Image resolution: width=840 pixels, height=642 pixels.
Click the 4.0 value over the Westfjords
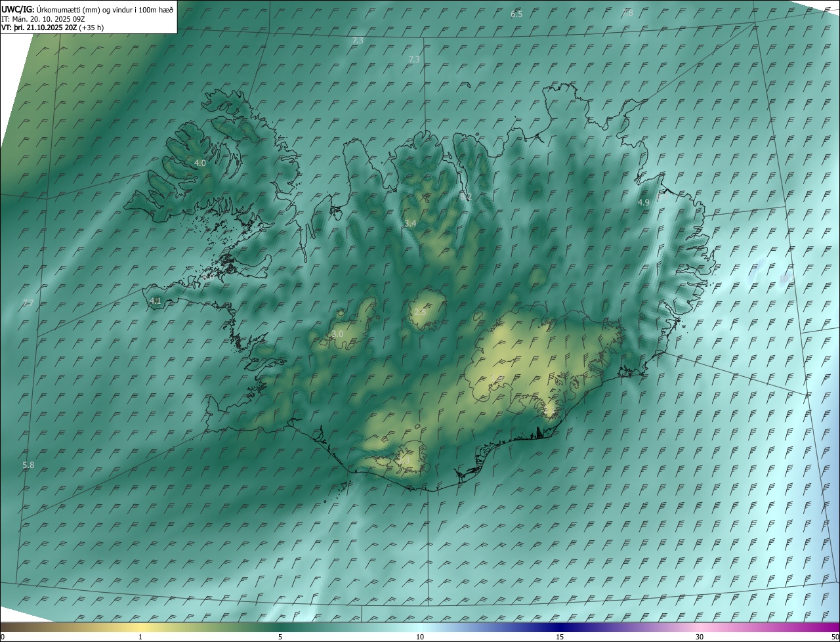click(x=200, y=163)
